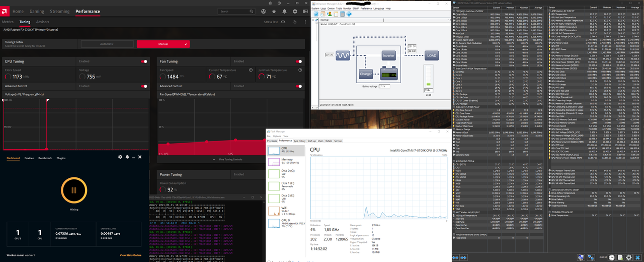644x262 pixels.
Task: Click the AMD logo in Radeon Software
Action: point(5,11)
